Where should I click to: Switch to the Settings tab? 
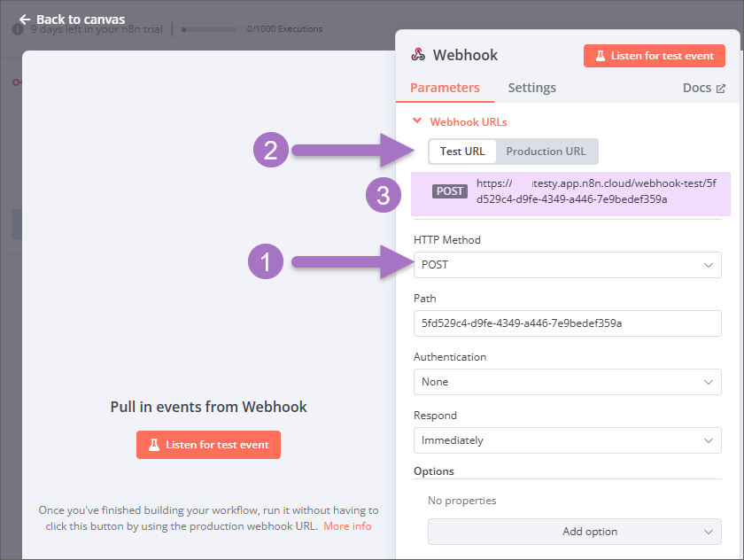click(531, 88)
